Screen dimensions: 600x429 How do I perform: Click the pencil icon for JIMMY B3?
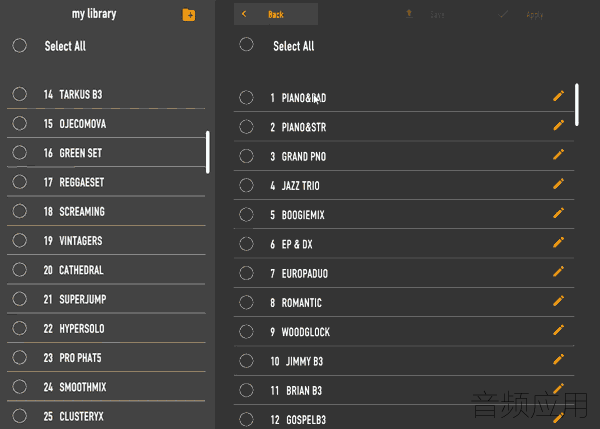click(x=559, y=359)
